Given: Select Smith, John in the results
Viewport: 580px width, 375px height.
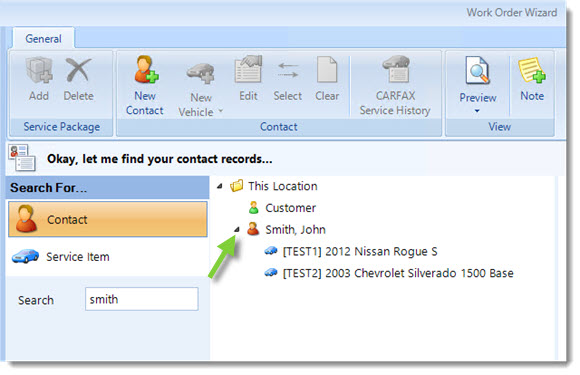Looking at the screenshot, I should (295, 230).
